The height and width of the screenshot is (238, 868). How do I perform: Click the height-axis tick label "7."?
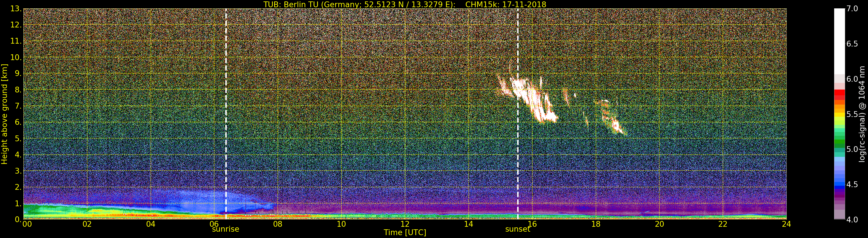coord(18,106)
